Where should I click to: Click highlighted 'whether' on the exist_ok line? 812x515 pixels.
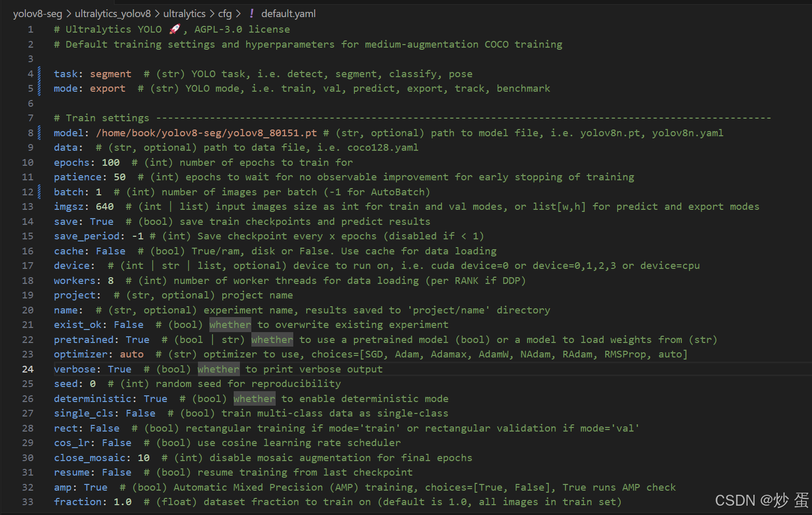(230, 325)
